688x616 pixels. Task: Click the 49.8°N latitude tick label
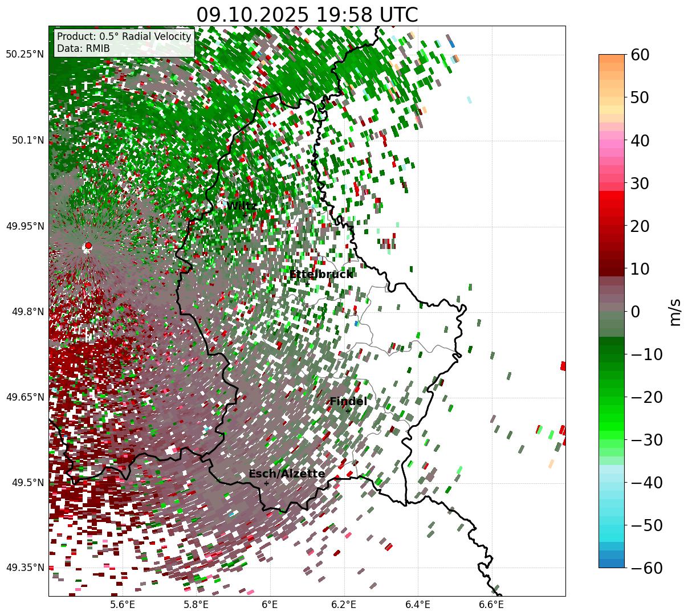tap(27, 312)
